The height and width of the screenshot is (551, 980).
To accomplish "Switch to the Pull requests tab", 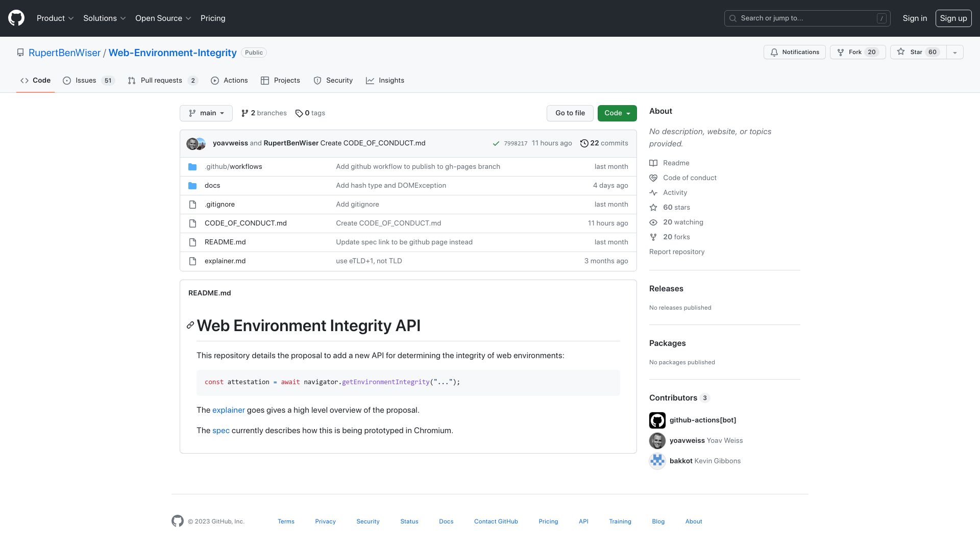I will (162, 81).
